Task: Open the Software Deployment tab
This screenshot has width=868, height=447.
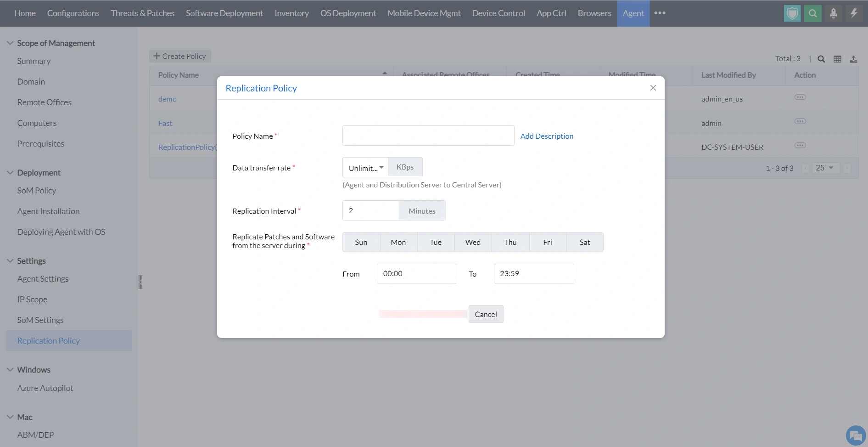Action: click(224, 13)
